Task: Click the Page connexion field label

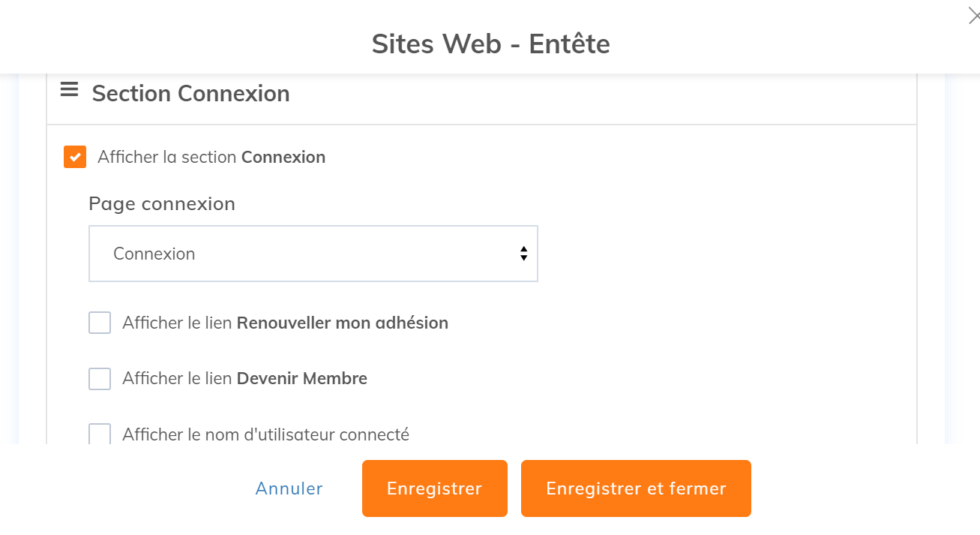Action: 162,204
